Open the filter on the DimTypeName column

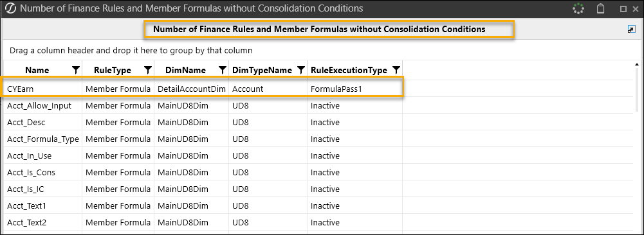(x=301, y=70)
